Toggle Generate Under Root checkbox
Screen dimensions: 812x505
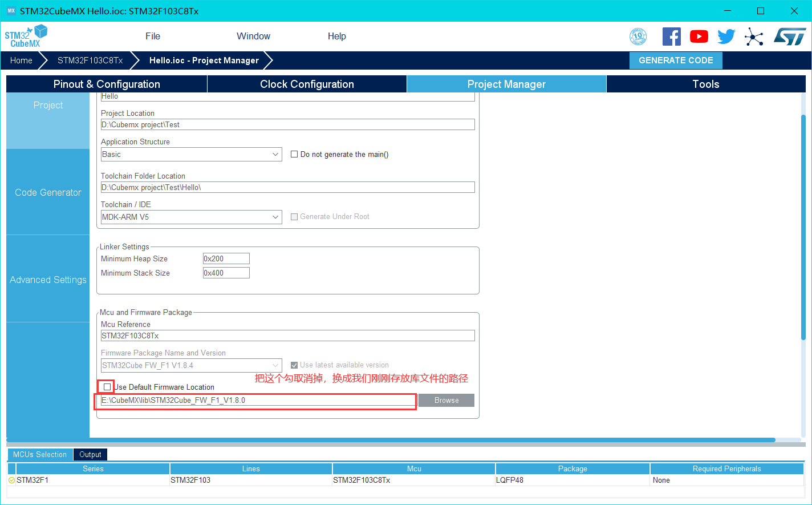(x=294, y=217)
